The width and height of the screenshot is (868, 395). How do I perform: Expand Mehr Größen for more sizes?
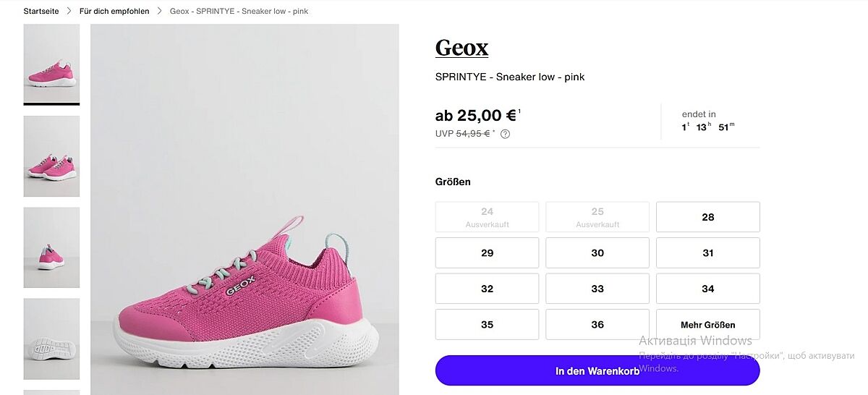[x=707, y=325]
